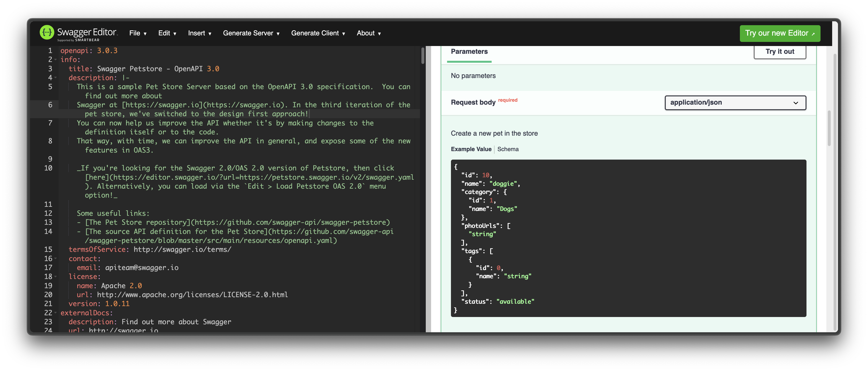Click the Try our new Editor button

click(x=780, y=33)
